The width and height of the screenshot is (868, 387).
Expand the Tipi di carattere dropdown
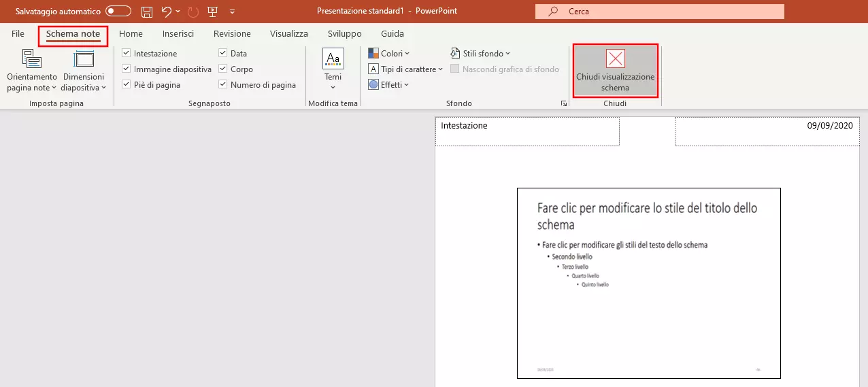[405, 69]
